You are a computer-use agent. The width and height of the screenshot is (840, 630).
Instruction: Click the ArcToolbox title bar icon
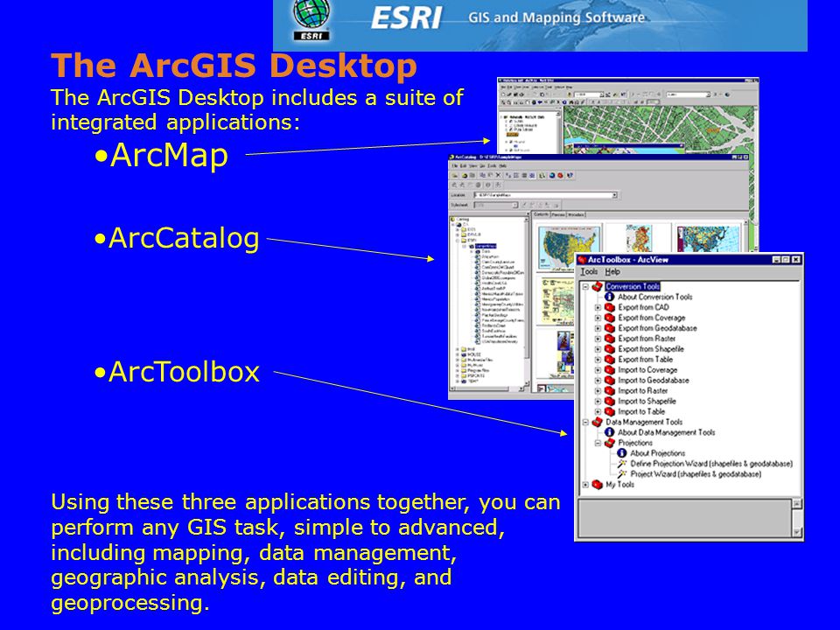(x=583, y=260)
